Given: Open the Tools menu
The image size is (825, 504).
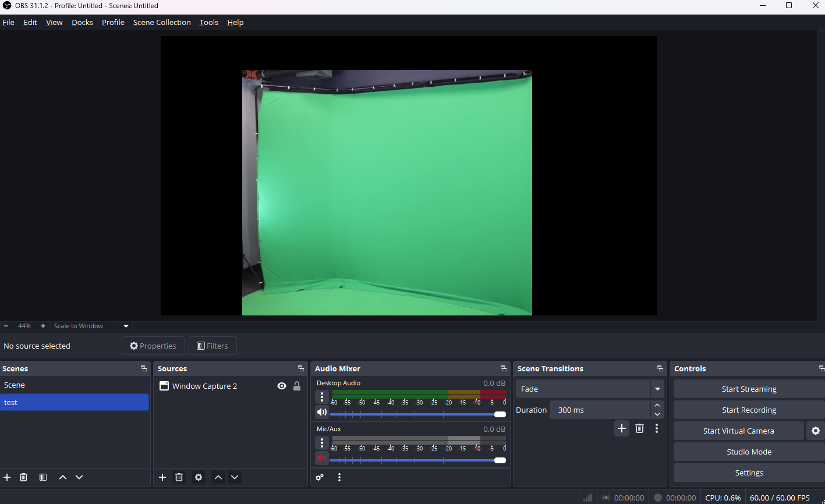Looking at the screenshot, I should point(208,22).
